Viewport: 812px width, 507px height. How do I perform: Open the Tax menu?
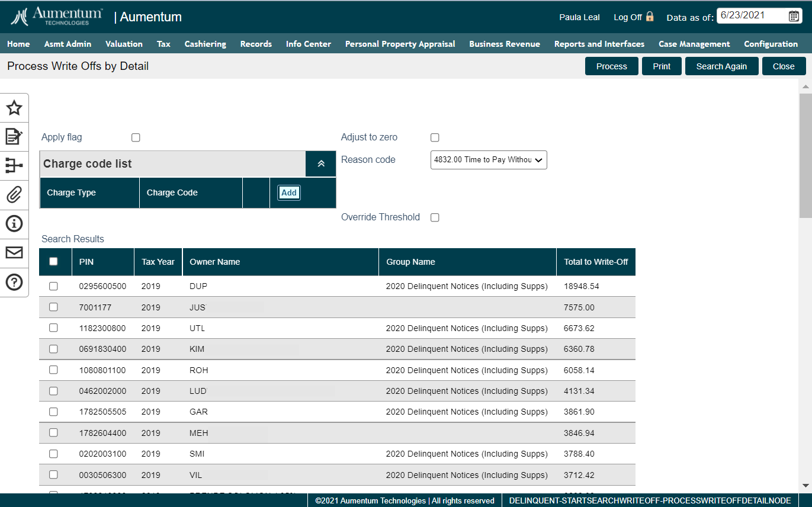pos(163,44)
